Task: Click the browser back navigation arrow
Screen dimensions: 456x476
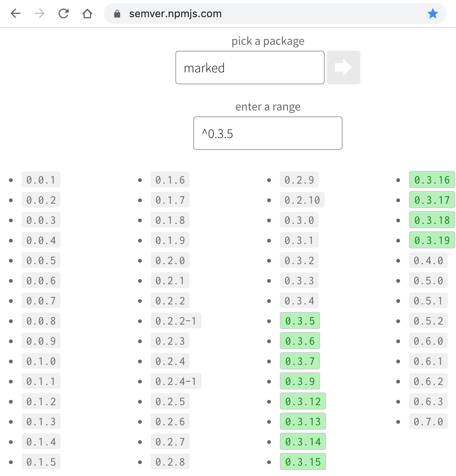Action: coord(15,13)
